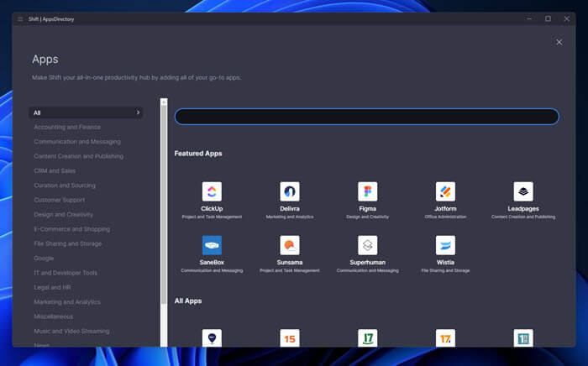Screen dimensions: 588x366
Task: Open the Superhuman app icon
Action: (x=368, y=245)
